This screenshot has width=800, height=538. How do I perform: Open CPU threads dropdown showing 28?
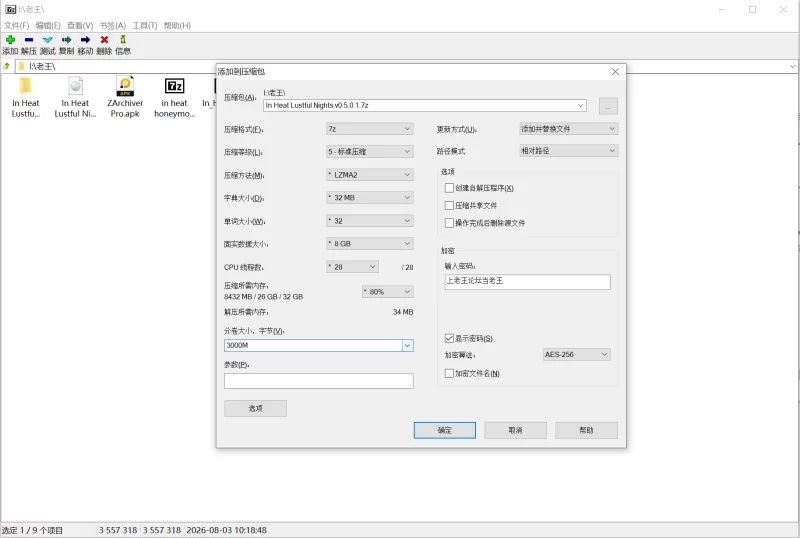click(x=352, y=267)
